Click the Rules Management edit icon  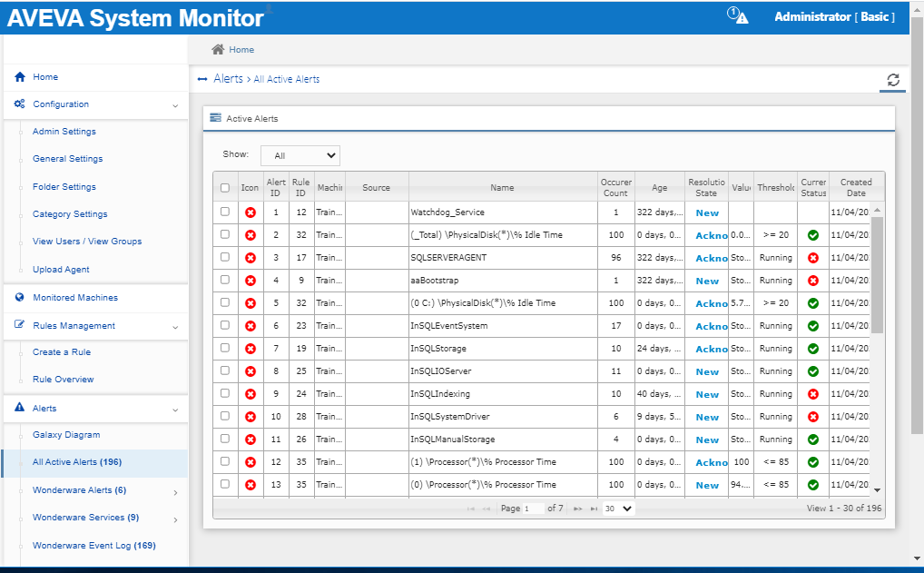point(19,325)
